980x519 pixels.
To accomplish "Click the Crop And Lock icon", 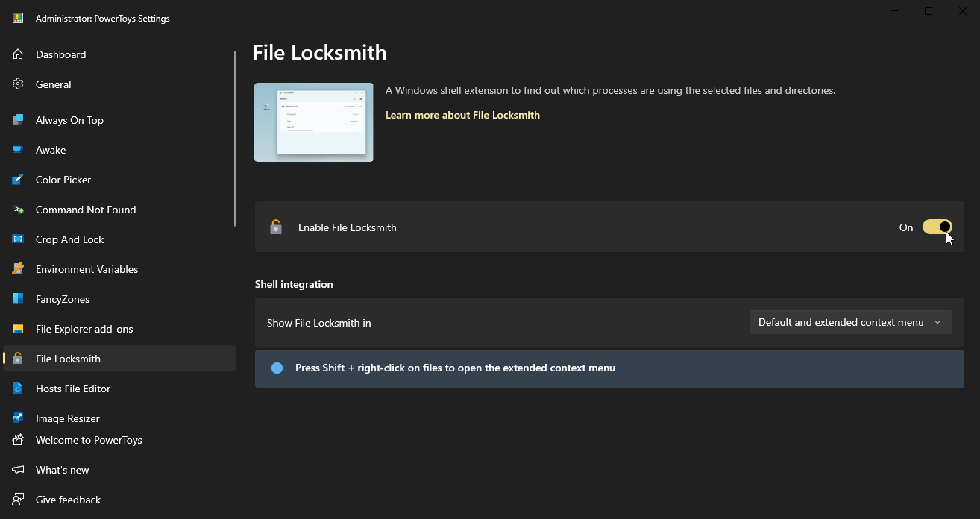I will coord(18,239).
